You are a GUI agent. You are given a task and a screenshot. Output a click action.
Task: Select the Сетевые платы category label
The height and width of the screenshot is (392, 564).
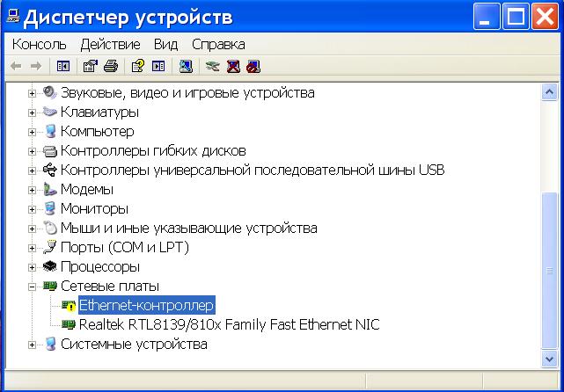(x=110, y=286)
